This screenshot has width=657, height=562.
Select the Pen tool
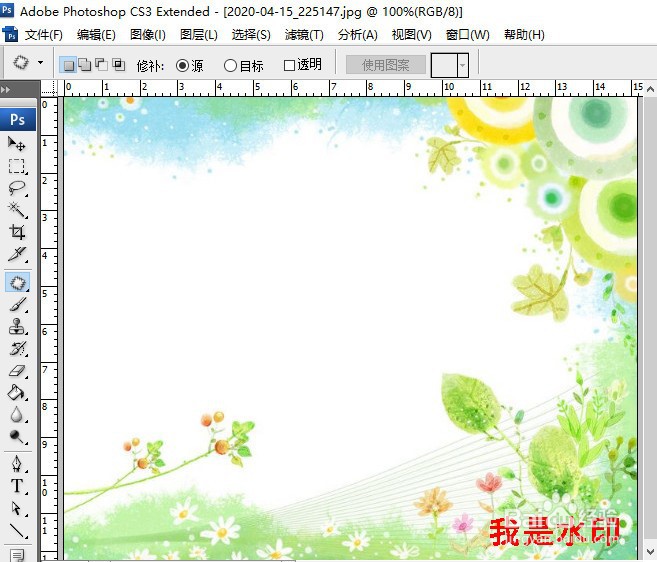17,464
